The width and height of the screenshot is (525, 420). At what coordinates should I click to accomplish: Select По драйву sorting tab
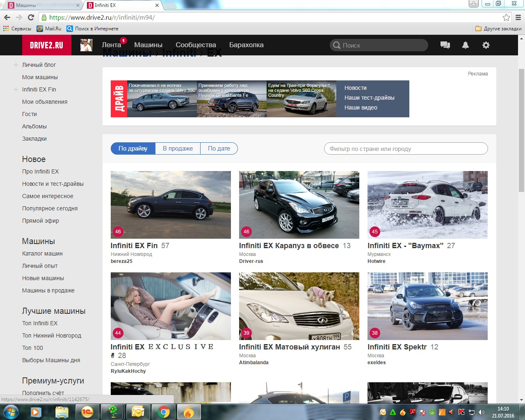pyautogui.click(x=133, y=148)
